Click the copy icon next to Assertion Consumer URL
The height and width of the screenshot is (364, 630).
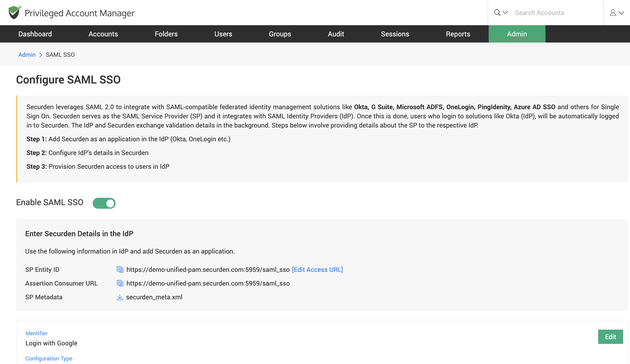coord(120,283)
